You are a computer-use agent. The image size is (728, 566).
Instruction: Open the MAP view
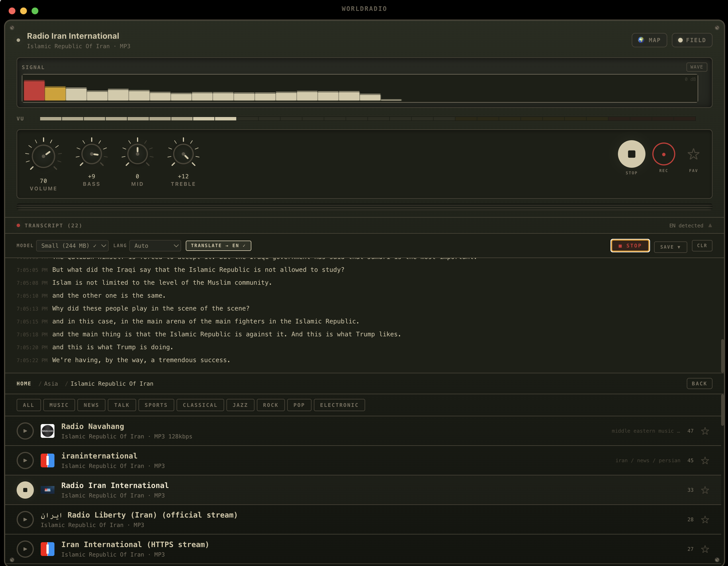[x=649, y=40]
